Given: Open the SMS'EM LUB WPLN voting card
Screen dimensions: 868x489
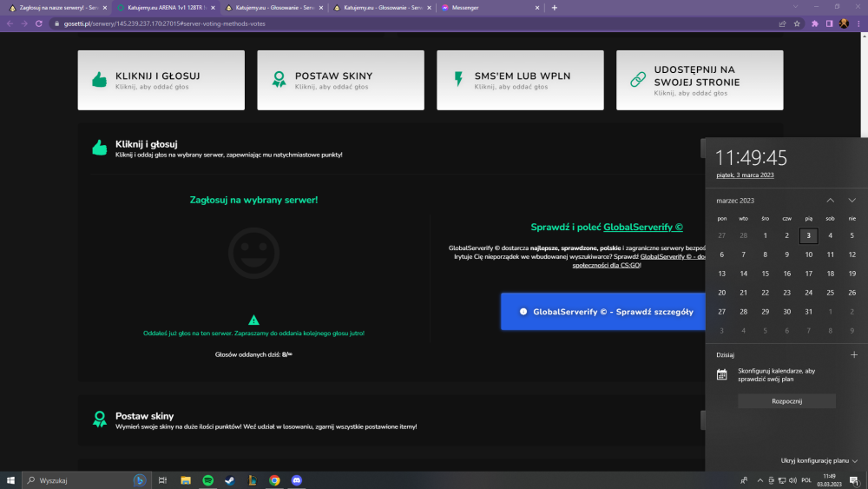Looking at the screenshot, I should pos(520,80).
